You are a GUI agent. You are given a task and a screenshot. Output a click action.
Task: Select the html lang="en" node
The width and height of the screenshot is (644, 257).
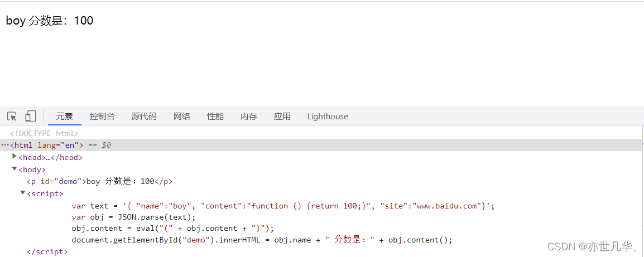click(x=47, y=145)
